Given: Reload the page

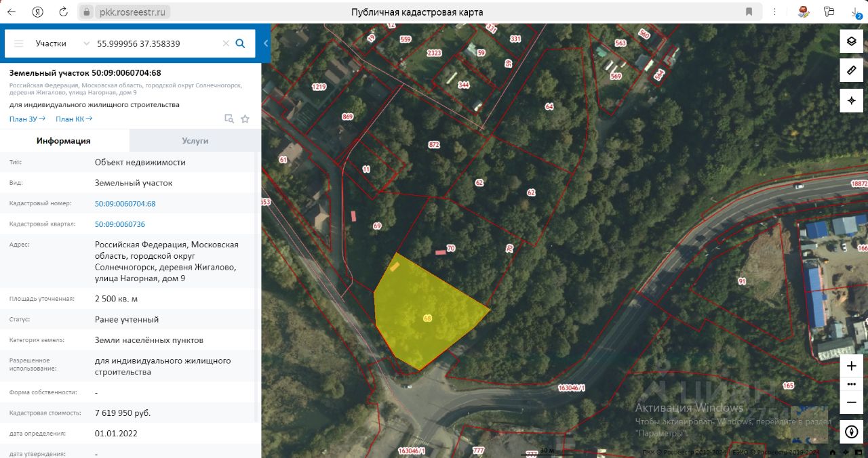Looking at the screenshot, I should (x=63, y=12).
